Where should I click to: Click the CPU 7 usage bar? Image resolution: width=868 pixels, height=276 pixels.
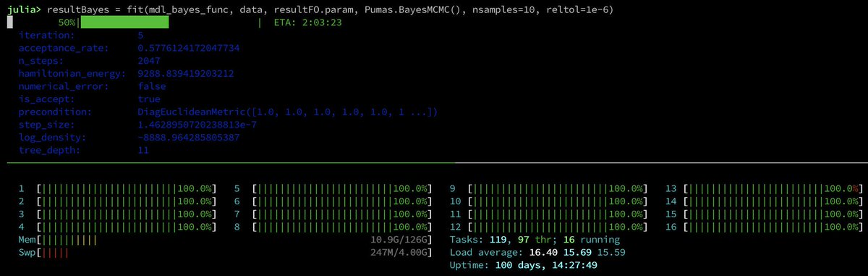click(x=342, y=214)
